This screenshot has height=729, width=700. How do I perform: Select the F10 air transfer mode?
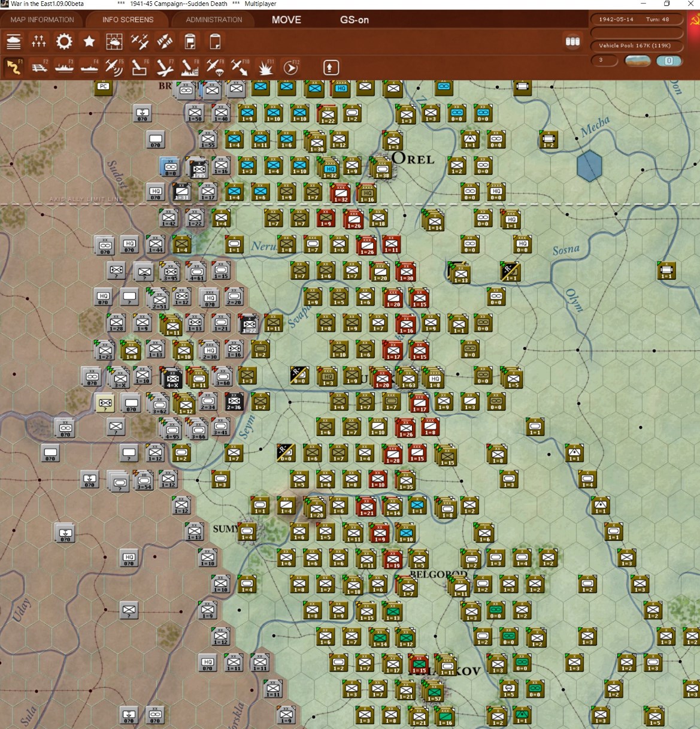pos(240,67)
